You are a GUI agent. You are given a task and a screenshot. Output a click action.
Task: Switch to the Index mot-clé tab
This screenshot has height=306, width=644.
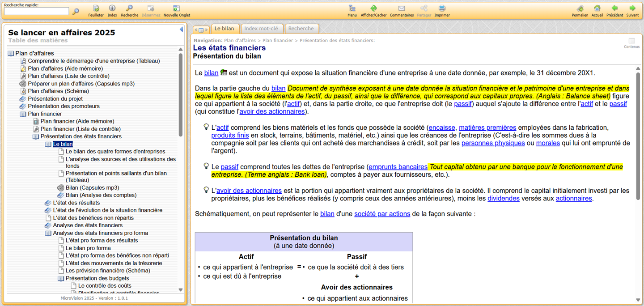pyautogui.click(x=261, y=29)
